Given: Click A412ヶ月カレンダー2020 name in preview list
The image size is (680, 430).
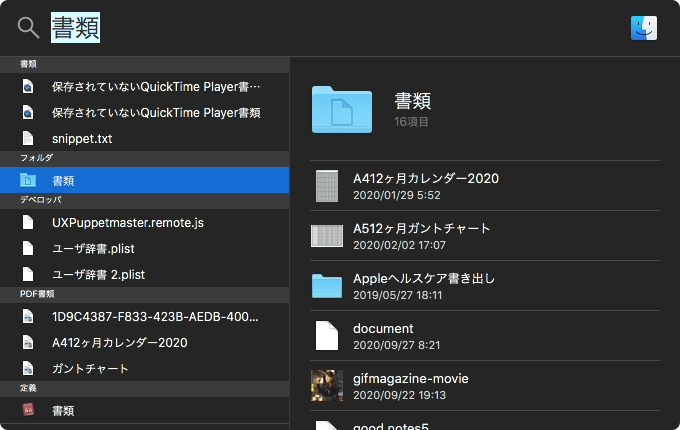Looking at the screenshot, I should tap(426, 179).
